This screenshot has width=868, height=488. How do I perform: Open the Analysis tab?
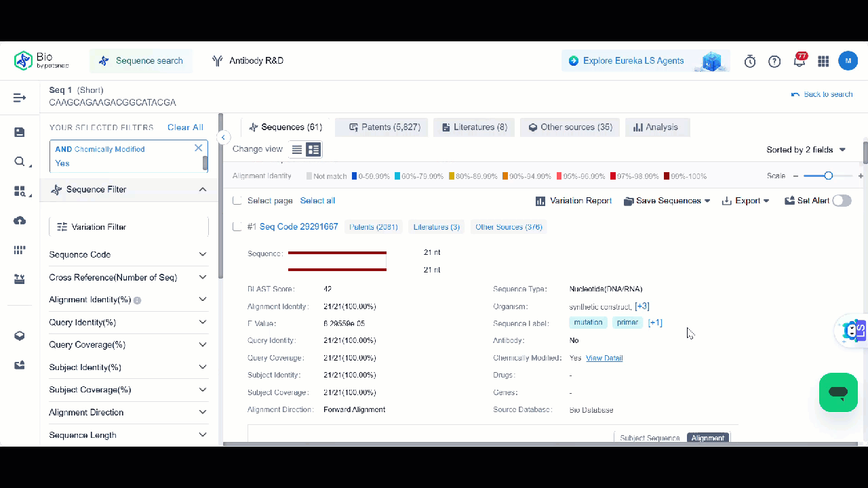[656, 127]
